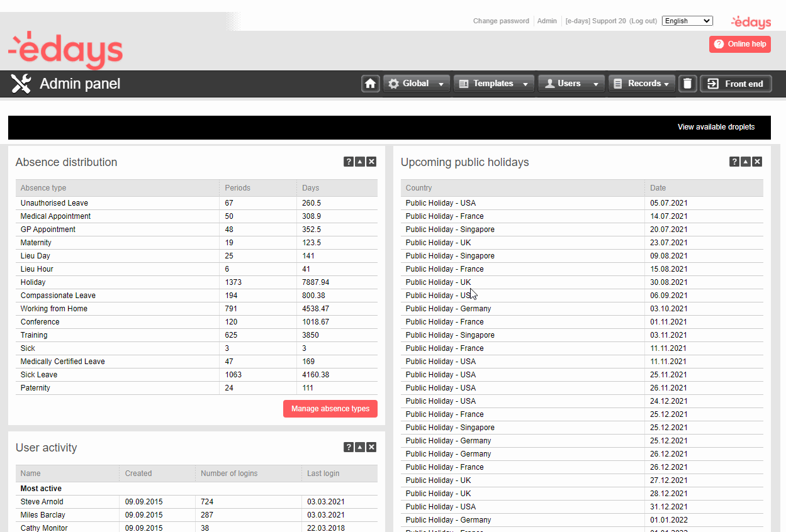
Task: Open help for the Upcoming public holidays panel
Action: pyautogui.click(x=734, y=162)
